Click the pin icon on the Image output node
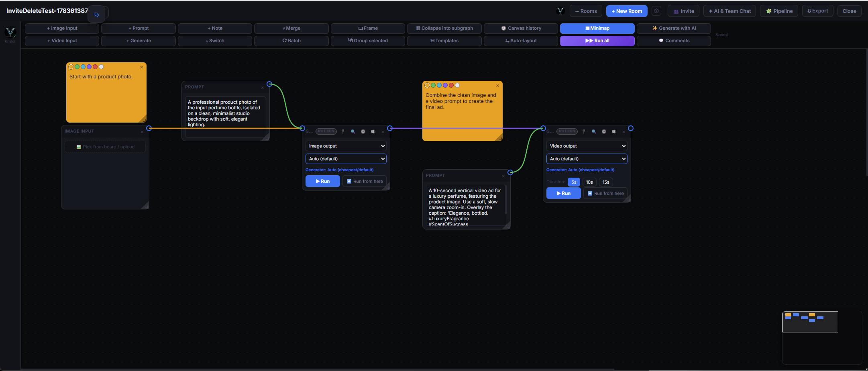 (x=343, y=131)
